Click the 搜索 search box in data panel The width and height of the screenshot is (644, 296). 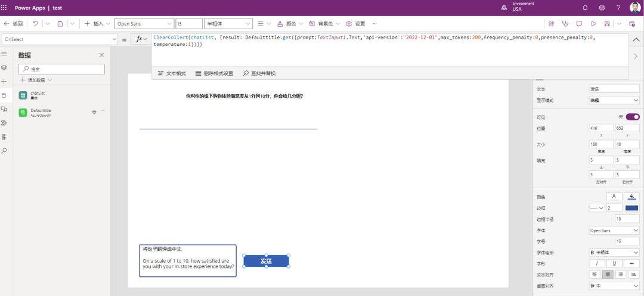click(x=61, y=69)
